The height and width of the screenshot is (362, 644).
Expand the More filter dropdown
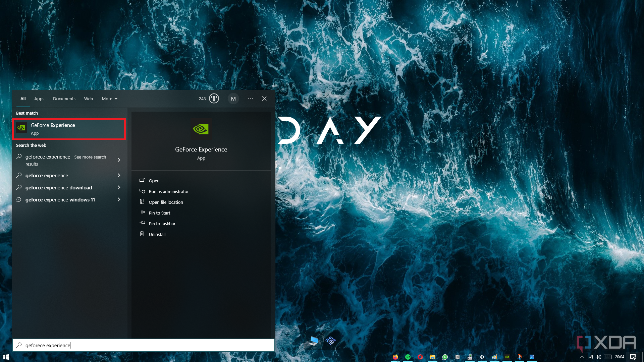point(110,99)
